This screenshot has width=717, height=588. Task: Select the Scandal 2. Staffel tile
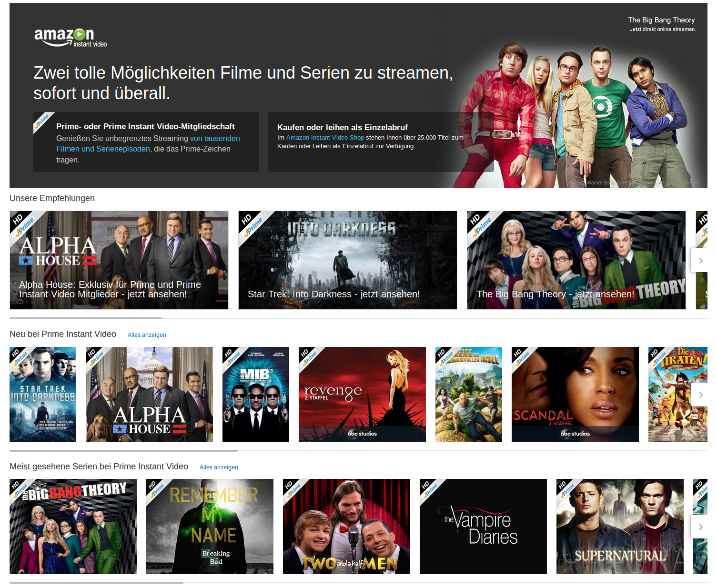point(575,395)
